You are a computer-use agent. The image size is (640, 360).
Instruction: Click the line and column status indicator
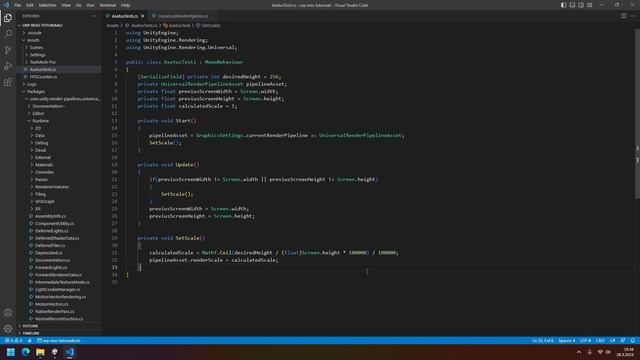click(x=542, y=340)
